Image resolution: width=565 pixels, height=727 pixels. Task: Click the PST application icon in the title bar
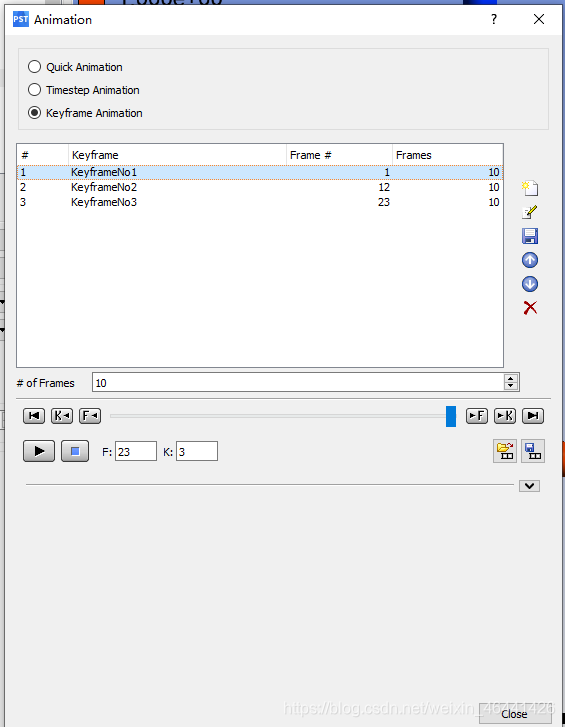[20, 19]
